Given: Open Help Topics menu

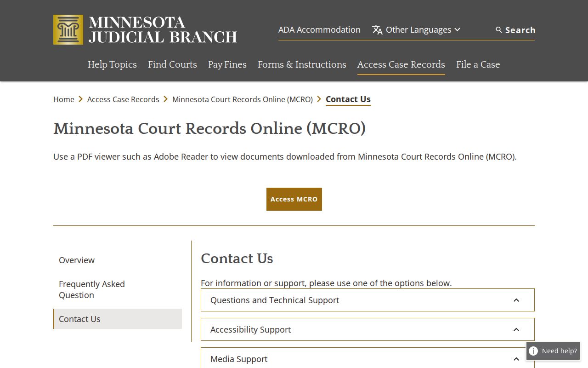Looking at the screenshot, I should 112,64.
